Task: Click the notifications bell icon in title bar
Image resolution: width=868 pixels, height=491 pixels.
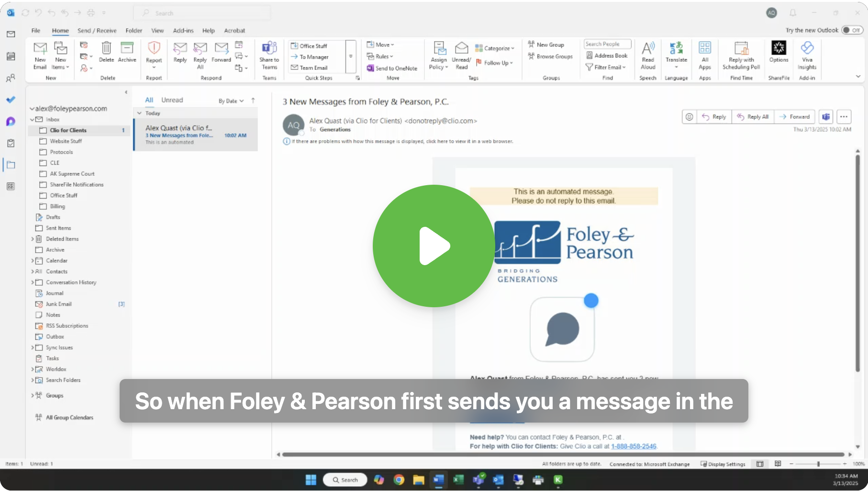Action: [793, 13]
